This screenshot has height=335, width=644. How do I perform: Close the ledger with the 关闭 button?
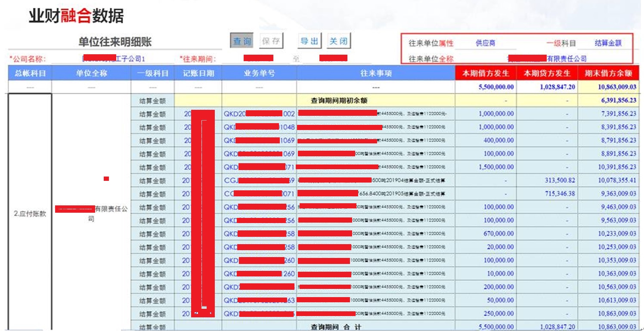point(338,41)
